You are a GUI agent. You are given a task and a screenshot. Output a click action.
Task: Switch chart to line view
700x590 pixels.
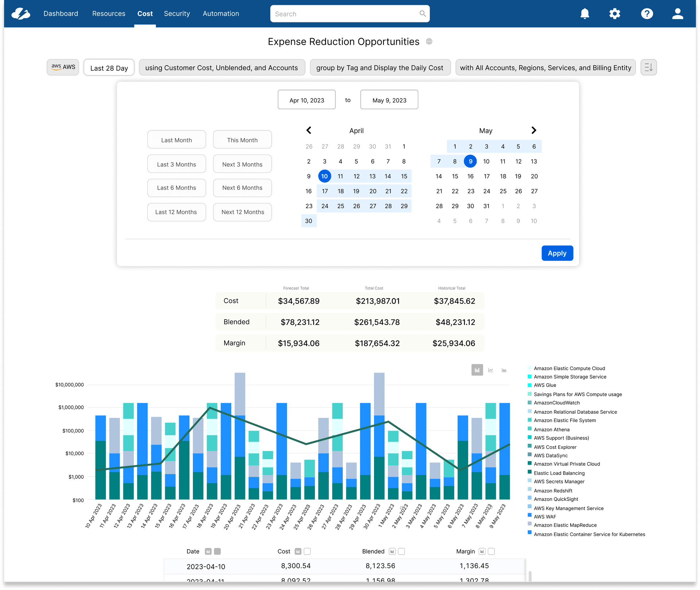pos(491,370)
